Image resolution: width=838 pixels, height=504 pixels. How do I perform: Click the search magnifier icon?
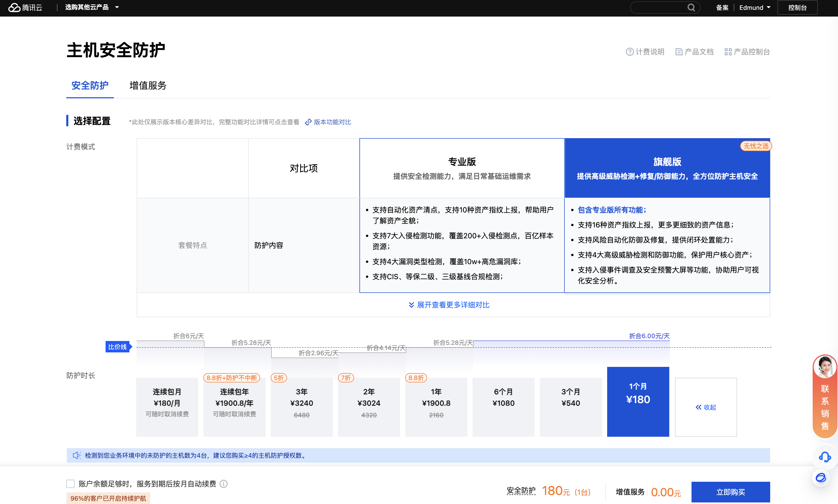click(x=691, y=8)
